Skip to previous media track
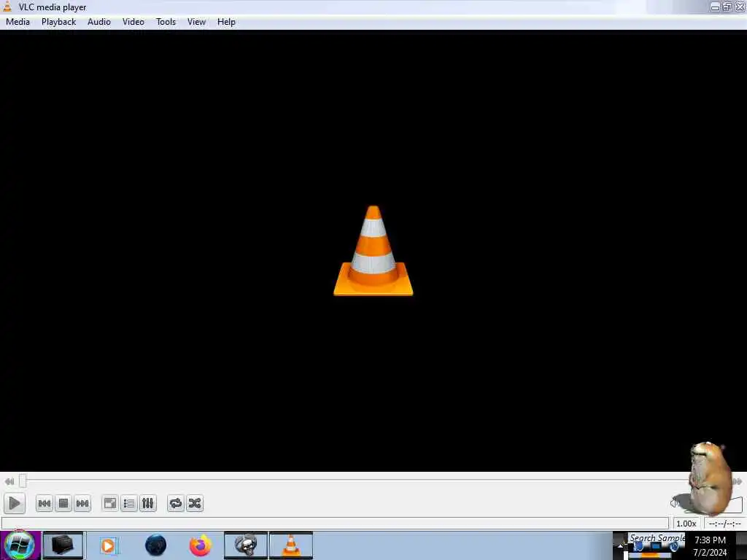The height and width of the screenshot is (560, 747). pyautogui.click(x=44, y=503)
